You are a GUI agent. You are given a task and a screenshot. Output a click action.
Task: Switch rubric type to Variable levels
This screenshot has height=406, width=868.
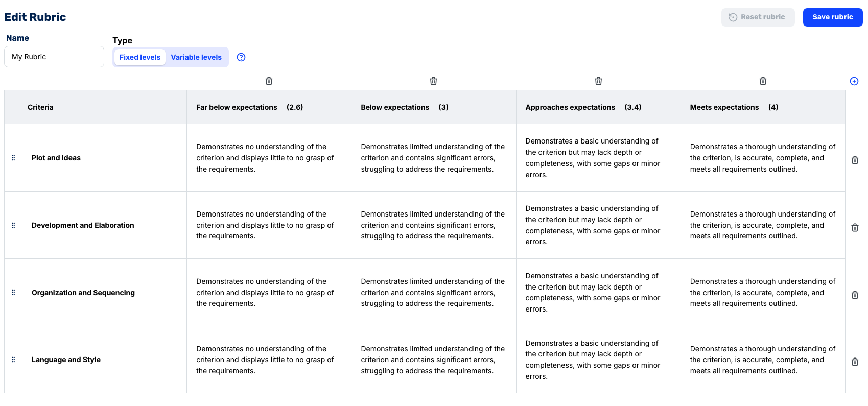tap(196, 57)
